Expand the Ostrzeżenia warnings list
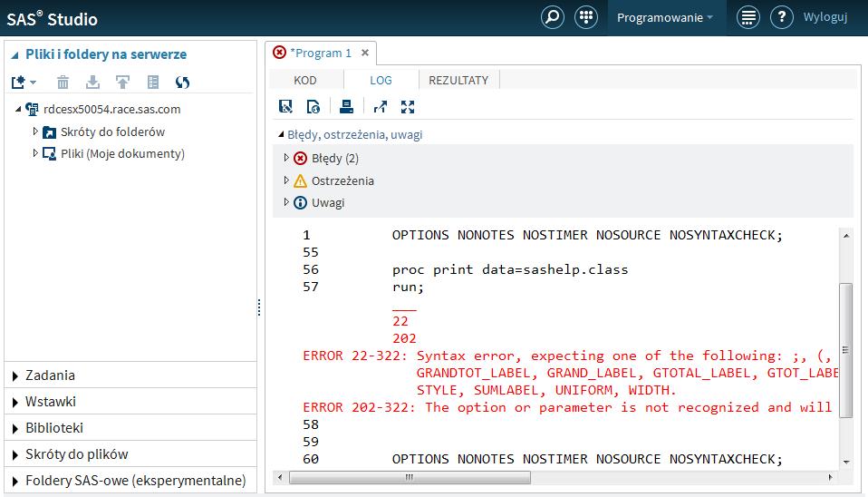 pos(286,180)
